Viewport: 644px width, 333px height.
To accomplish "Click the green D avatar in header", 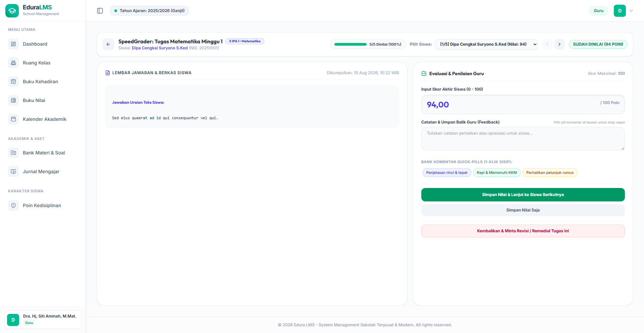I will coord(620,11).
